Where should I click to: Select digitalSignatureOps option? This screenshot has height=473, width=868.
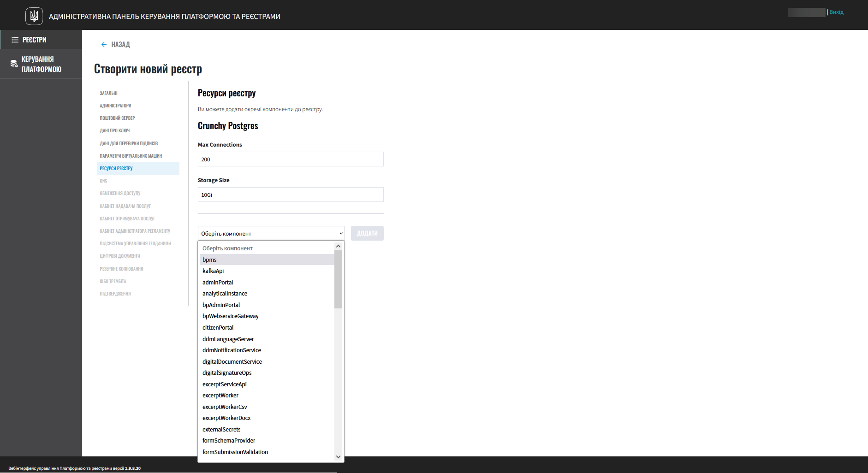[x=267, y=372]
